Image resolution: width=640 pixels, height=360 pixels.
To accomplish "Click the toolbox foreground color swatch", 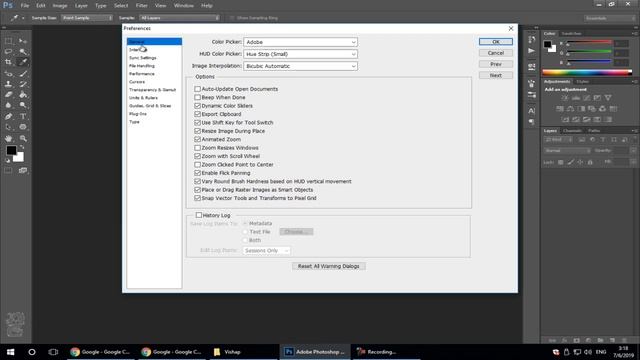I will point(11,150).
